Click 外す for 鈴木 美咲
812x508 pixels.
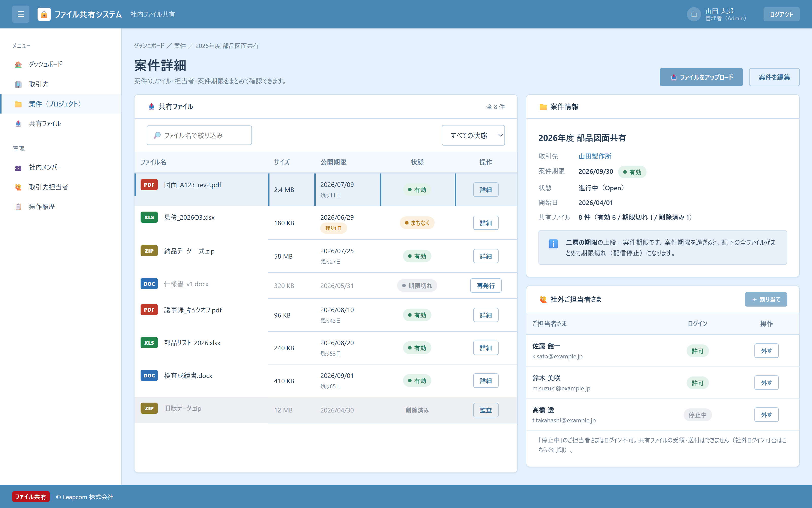766,383
